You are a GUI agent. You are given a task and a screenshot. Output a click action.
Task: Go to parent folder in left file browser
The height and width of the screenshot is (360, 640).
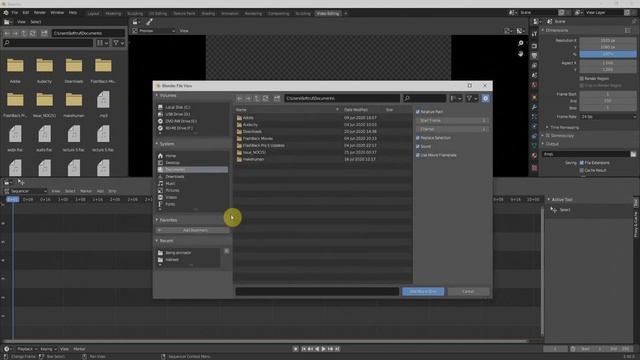pyautogui.click(x=24, y=33)
